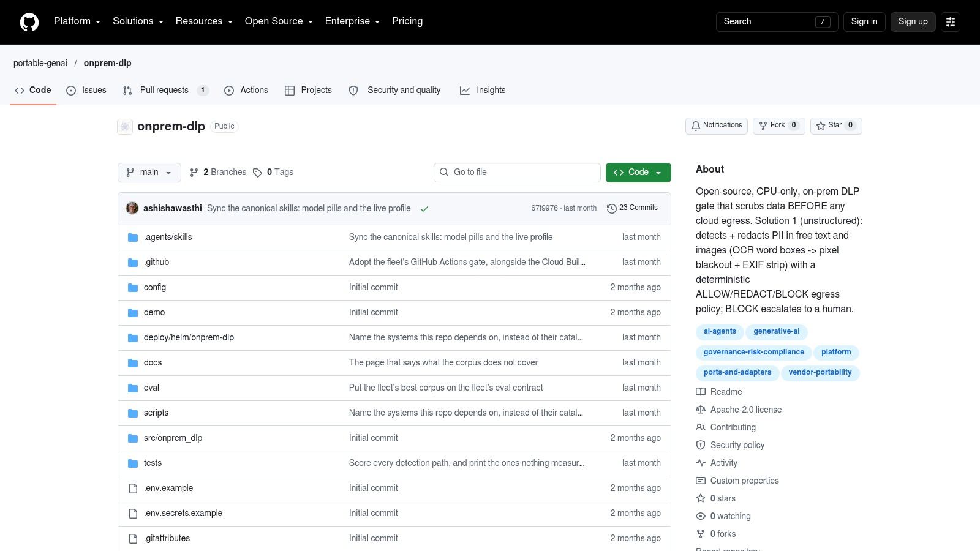Click the shield icon beside Security policy

click(701, 445)
